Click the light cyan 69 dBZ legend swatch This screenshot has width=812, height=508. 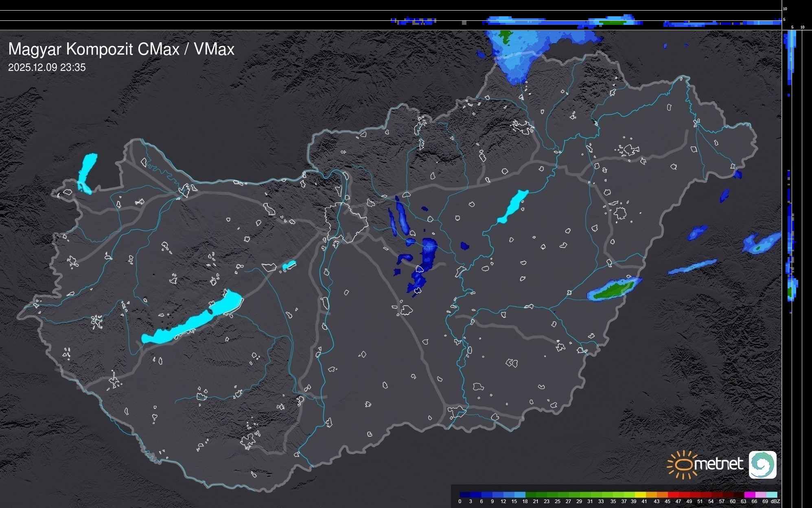point(771,495)
